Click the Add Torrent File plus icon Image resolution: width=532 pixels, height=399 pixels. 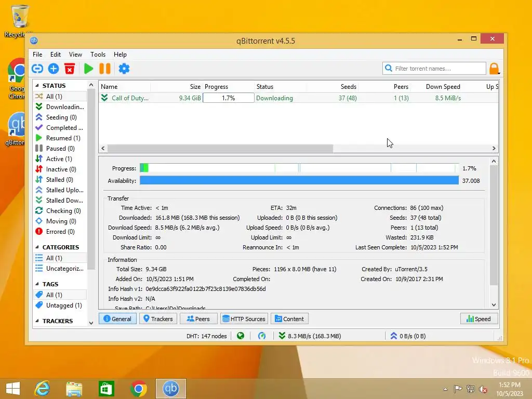pos(54,69)
